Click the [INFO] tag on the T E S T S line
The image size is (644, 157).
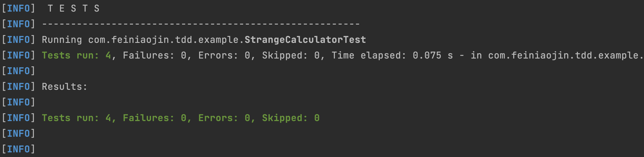19,8
